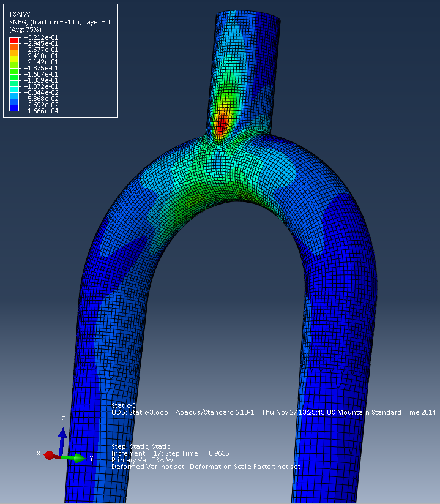Click the Y label of the triad
The image size is (440, 504).
point(91,458)
